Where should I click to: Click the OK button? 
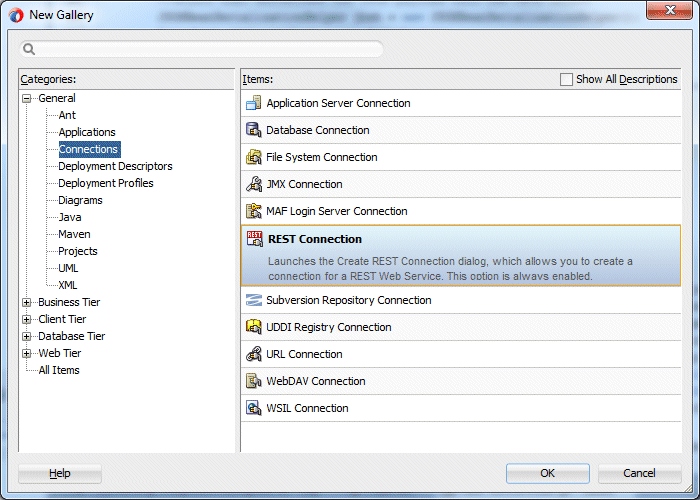click(547, 473)
